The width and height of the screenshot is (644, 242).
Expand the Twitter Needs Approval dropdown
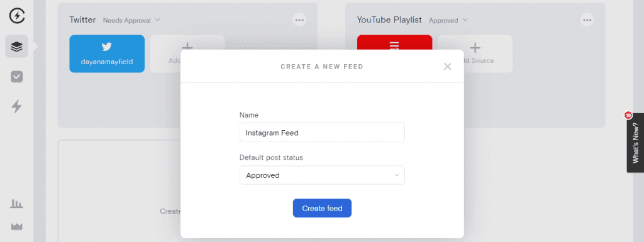[131, 20]
